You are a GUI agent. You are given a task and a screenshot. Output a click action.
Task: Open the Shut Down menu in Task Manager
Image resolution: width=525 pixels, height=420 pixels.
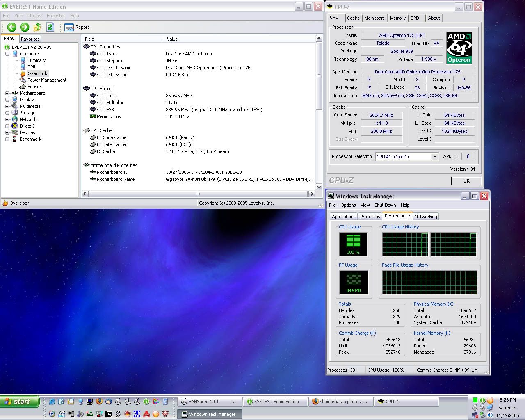(385, 205)
